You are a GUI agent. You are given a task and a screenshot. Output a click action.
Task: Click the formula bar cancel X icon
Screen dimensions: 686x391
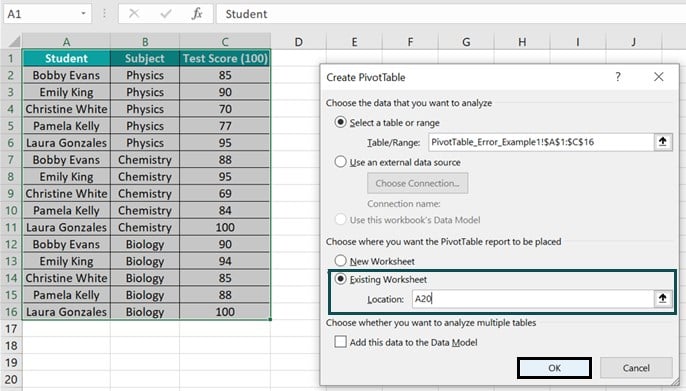[x=134, y=14]
